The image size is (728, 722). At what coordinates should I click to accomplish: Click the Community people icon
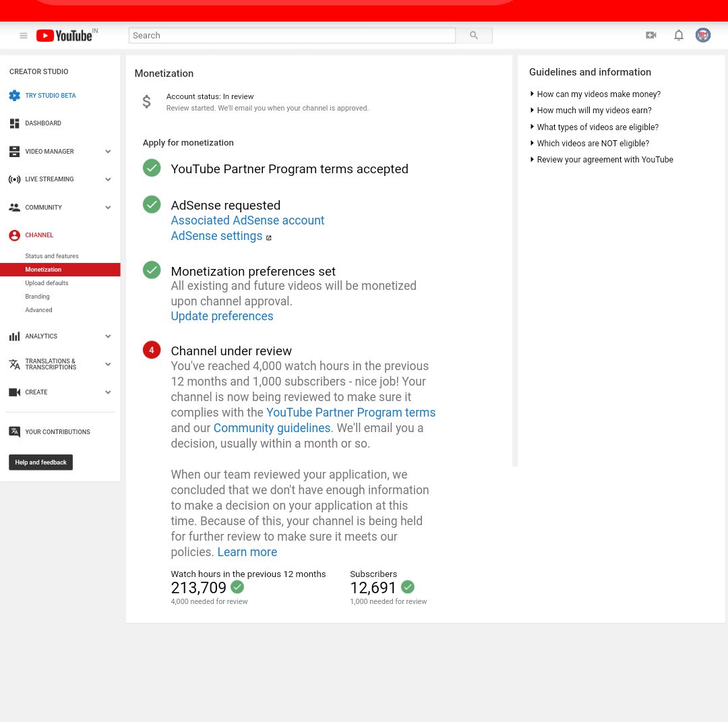tap(14, 208)
